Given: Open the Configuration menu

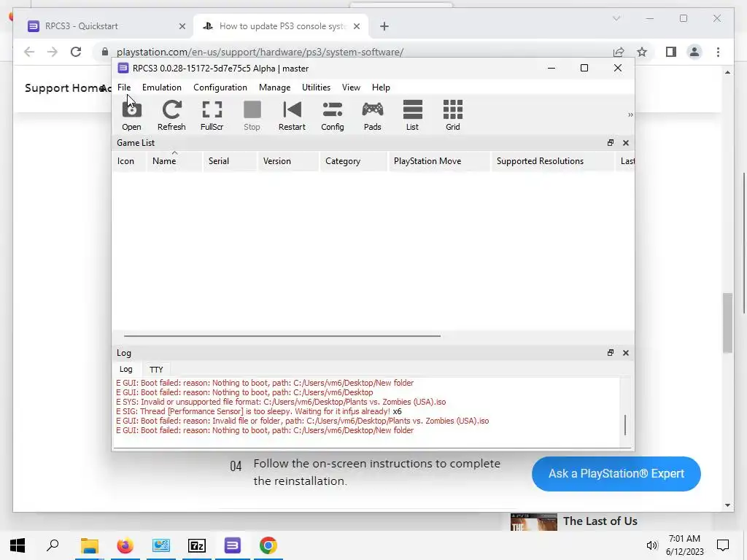Looking at the screenshot, I should click(220, 87).
